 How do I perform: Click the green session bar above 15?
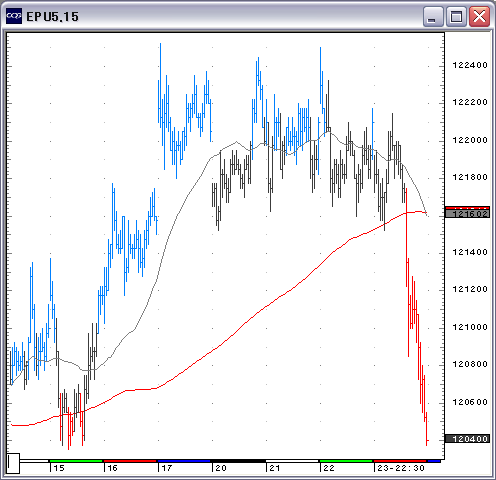click(76, 461)
